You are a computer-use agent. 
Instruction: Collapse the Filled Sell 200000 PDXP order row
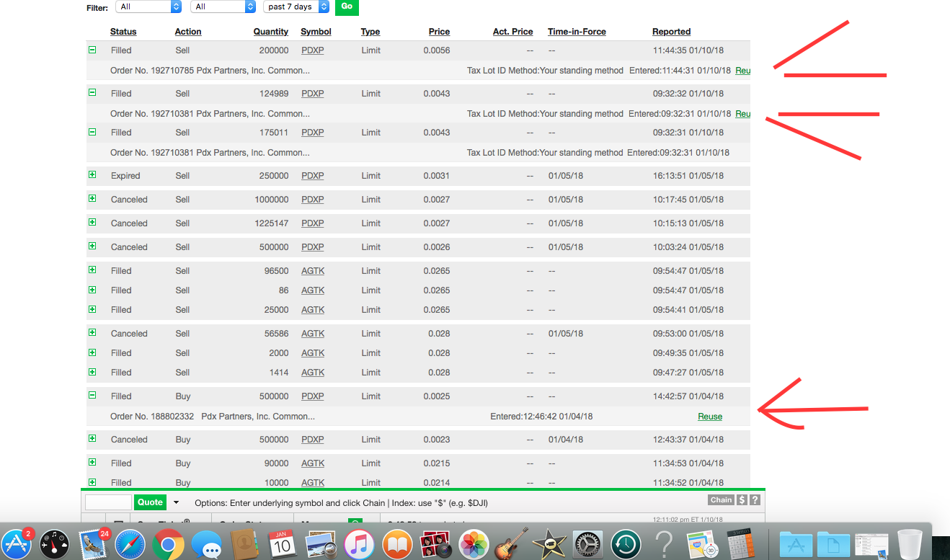point(92,50)
